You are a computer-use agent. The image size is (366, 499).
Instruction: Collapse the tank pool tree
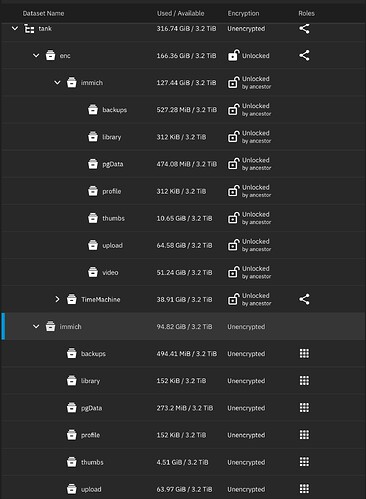[15, 29]
